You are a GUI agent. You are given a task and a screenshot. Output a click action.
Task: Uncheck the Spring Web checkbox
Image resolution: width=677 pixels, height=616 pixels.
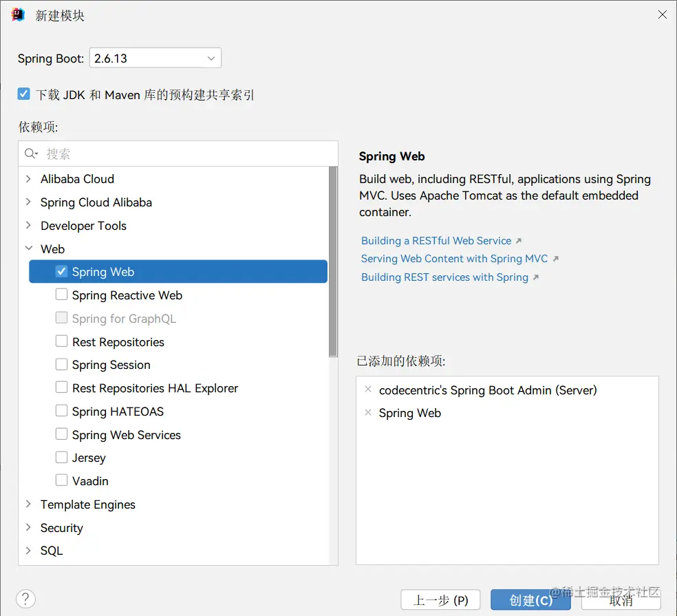coord(61,271)
